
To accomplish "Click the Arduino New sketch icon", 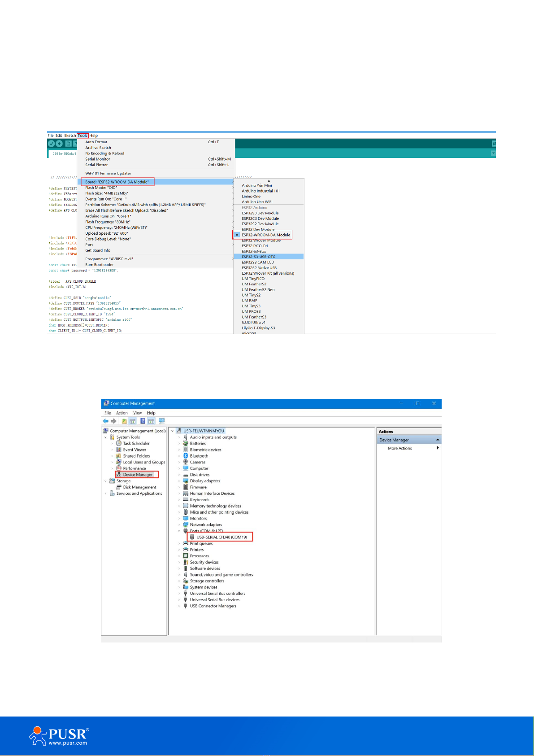I will [x=68, y=144].
